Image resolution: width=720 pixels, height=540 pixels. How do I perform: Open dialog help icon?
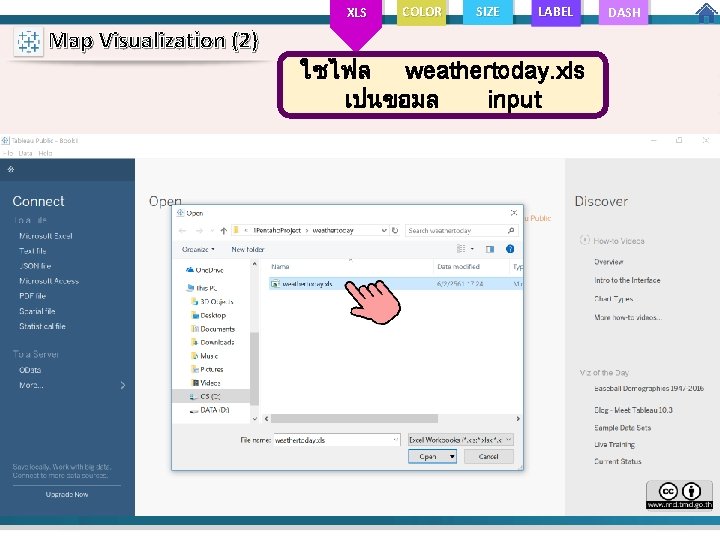click(x=510, y=249)
